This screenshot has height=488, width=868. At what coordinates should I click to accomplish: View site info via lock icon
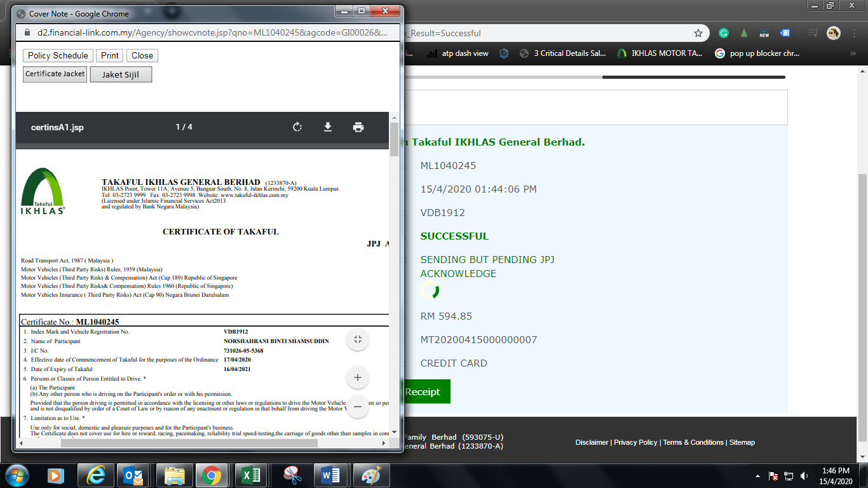click(27, 33)
